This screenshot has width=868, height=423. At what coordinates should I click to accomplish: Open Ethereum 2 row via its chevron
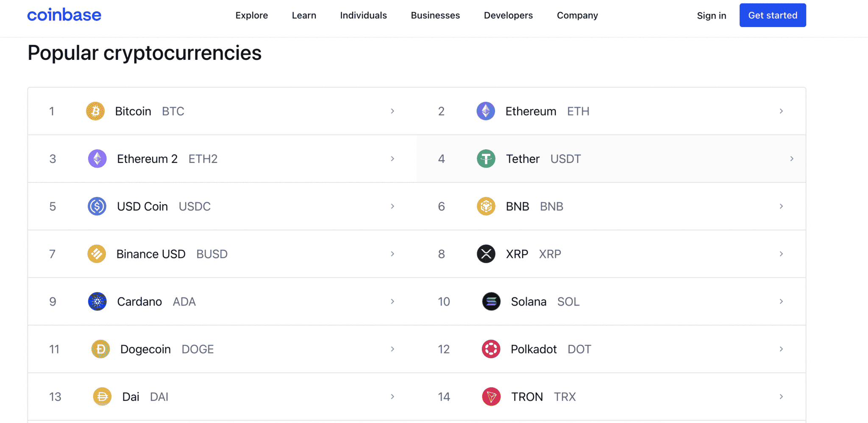(392, 159)
